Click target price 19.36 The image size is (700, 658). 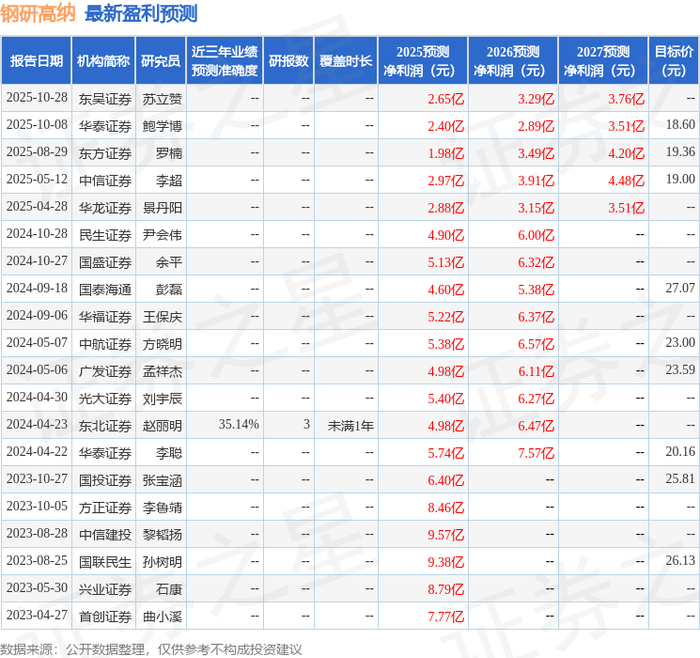(680, 152)
